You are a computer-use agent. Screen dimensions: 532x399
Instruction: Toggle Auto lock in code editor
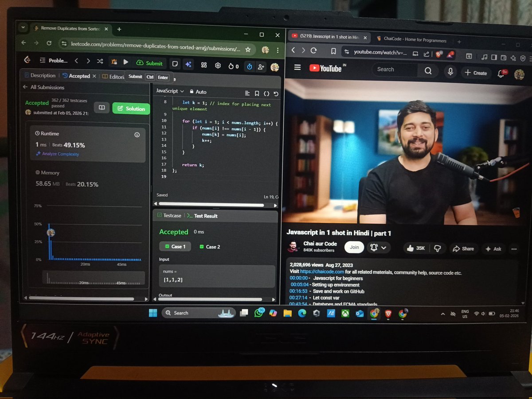198,92
